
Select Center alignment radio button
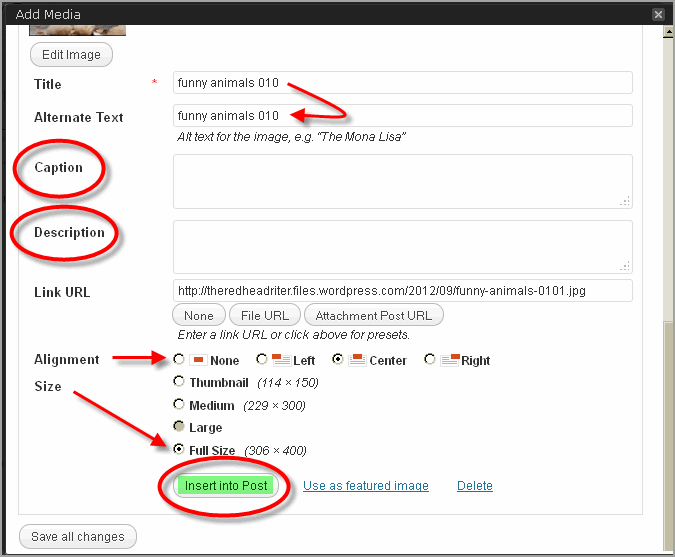pyautogui.click(x=338, y=359)
